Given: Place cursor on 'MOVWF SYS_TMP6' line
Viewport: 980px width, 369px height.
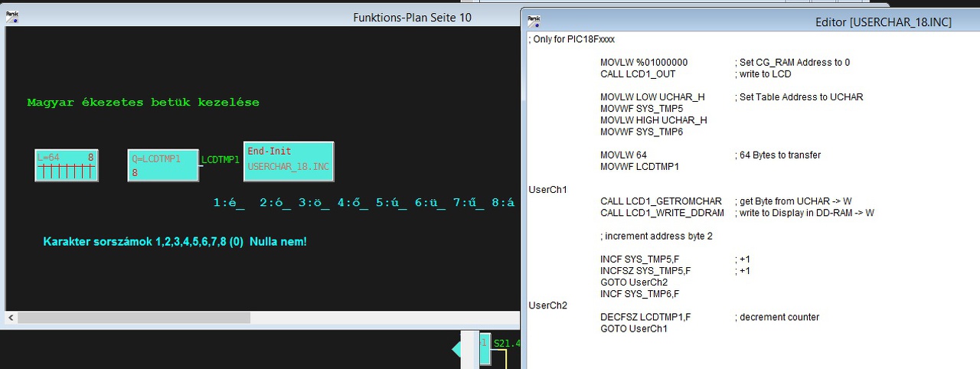Looking at the screenshot, I should 642,132.
